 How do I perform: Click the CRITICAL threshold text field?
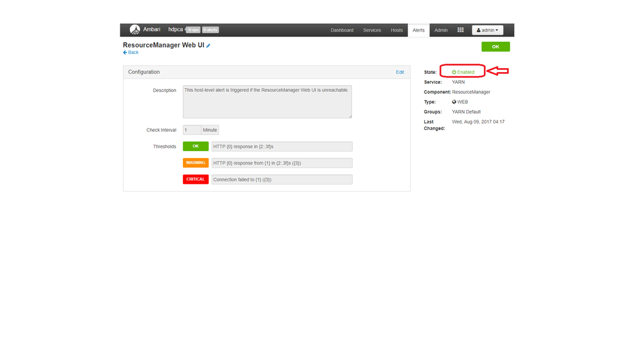coord(282,179)
